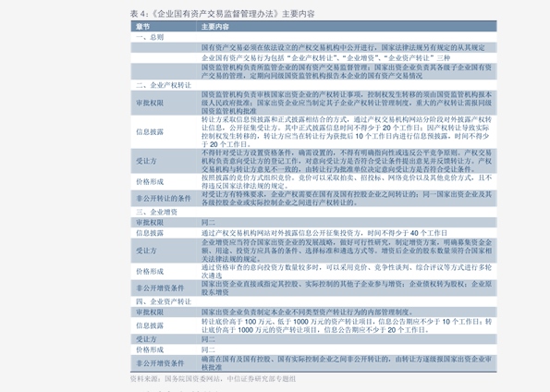Click '价格形成' beside '通过资格审查的意向投资方'
The width and height of the screenshot is (550, 392).
[150, 271]
